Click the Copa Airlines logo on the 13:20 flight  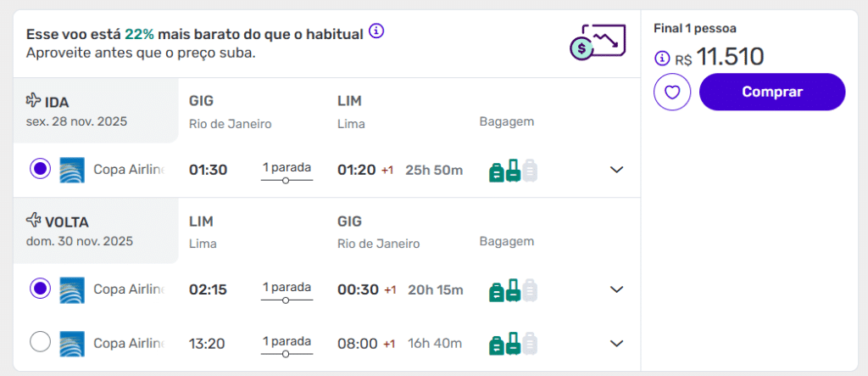pyautogui.click(x=72, y=344)
